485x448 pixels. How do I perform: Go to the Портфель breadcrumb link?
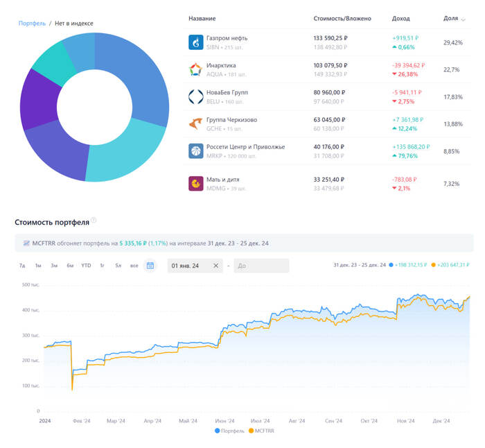click(x=31, y=24)
